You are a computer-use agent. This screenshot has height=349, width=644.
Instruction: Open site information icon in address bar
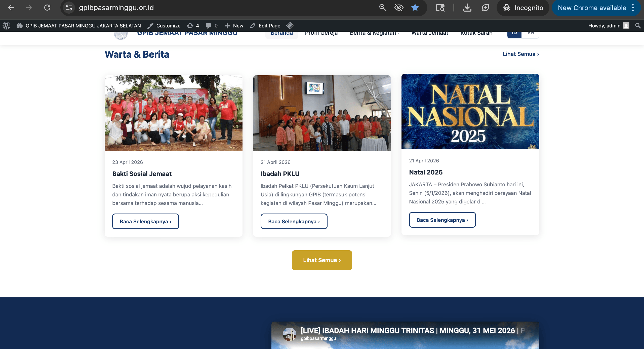pyautogui.click(x=69, y=8)
